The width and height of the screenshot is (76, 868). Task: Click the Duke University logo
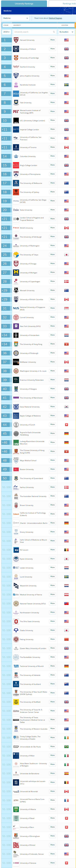[x=16, y=210]
